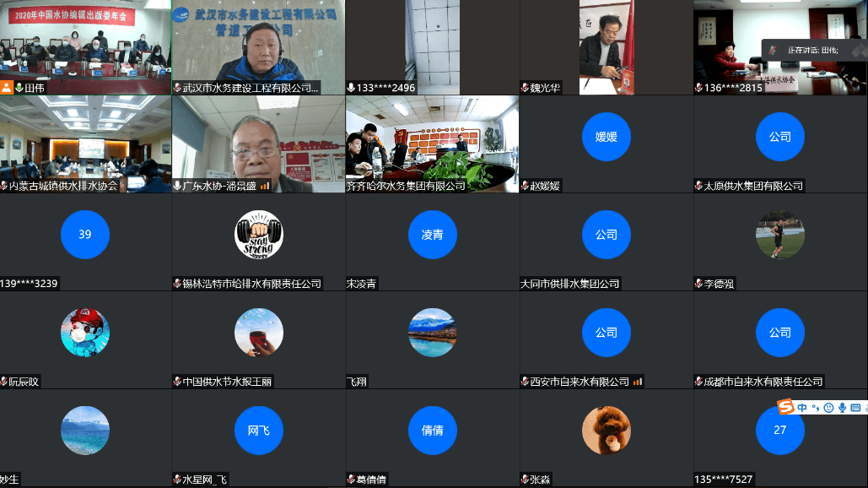This screenshot has width=868, height=488.
Task: Click the Sogou input method logo
Action: [x=785, y=408]
